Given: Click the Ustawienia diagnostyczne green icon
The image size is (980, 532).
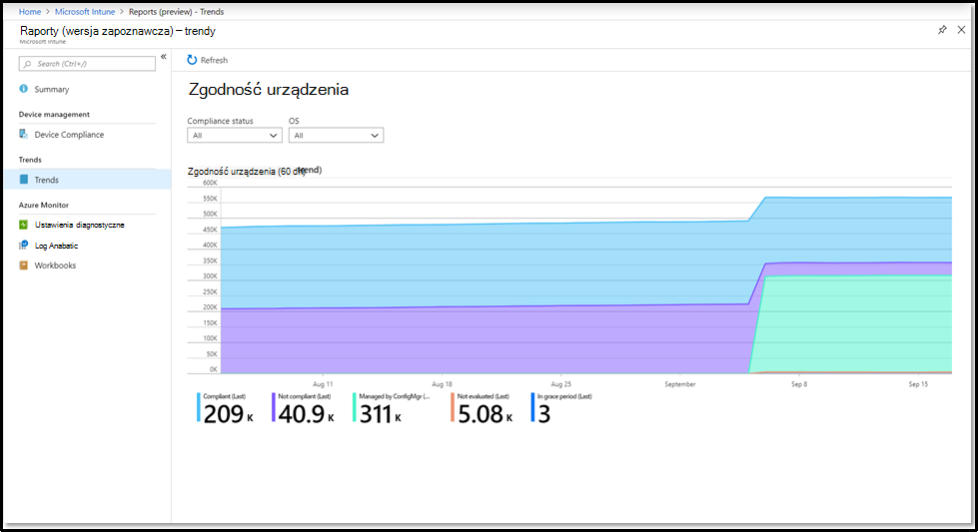Looking at the screenshot, I should click(x=23, y=225).
